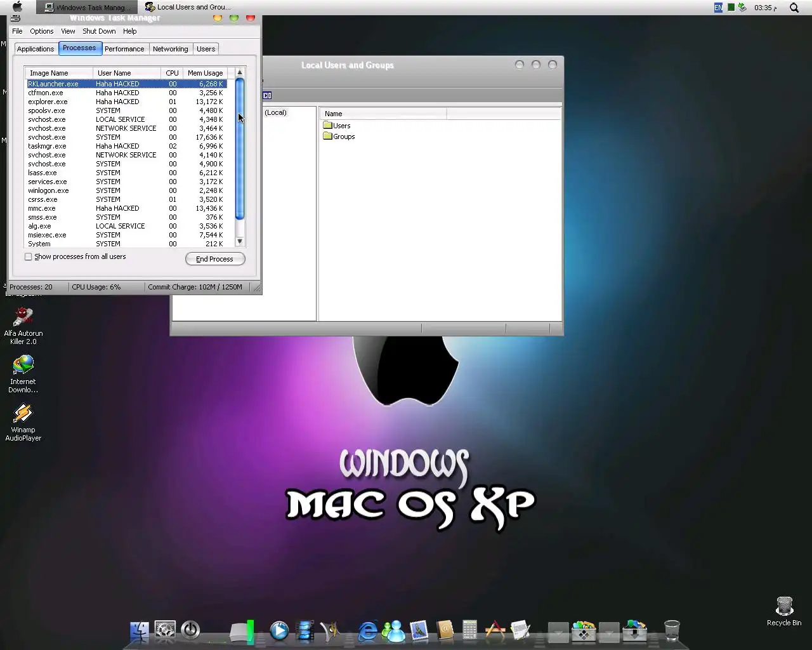Click the (Local) tree node
Screen dimensions: 812x650
coord(275,112)
